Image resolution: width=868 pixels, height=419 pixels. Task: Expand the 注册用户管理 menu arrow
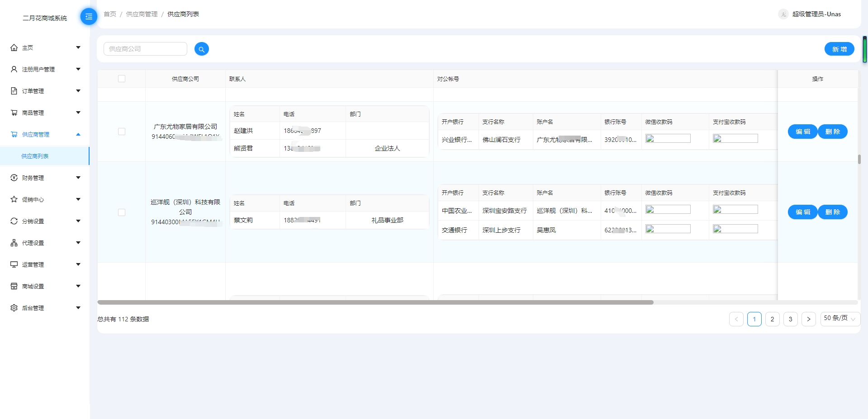pyautogui.click(x=78, y=69)
